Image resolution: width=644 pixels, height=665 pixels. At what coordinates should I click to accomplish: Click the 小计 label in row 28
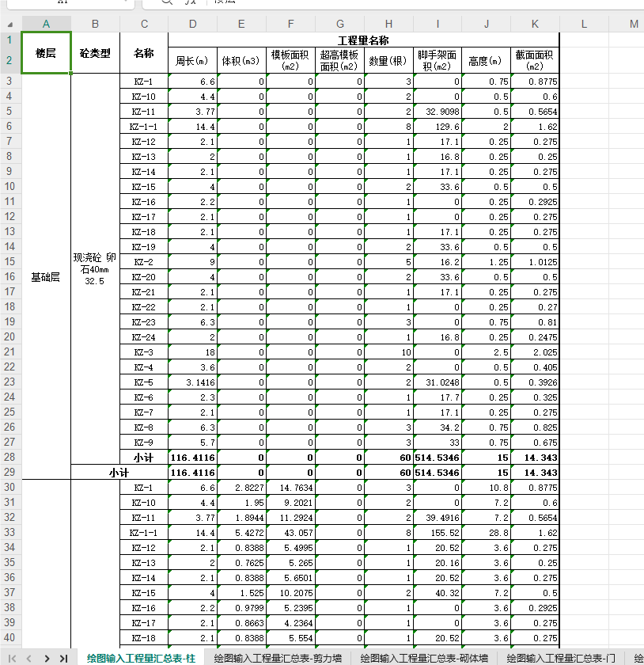pos(144,458)
